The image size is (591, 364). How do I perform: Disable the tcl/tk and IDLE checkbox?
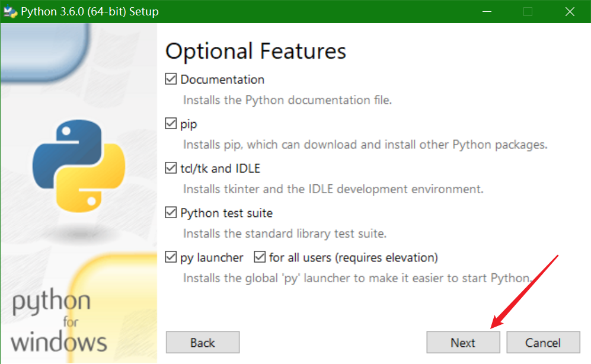[171, 168]
